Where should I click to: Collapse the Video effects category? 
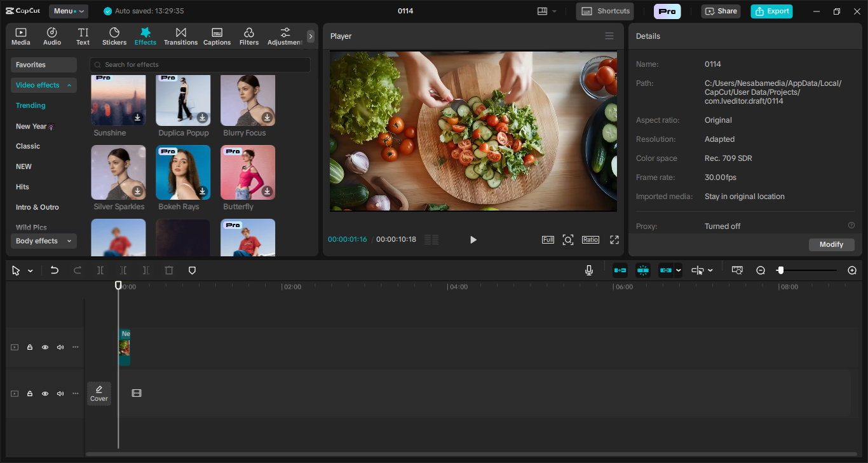(44, 85)
